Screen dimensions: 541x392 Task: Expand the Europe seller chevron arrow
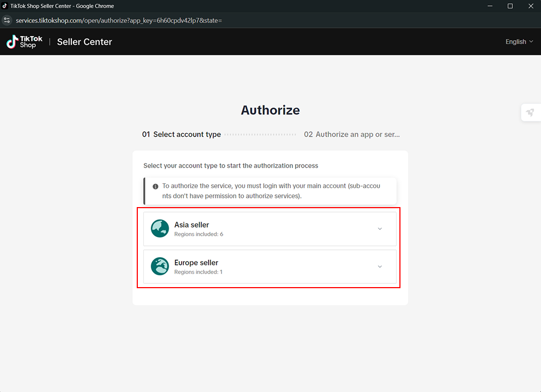click(379, 267)
